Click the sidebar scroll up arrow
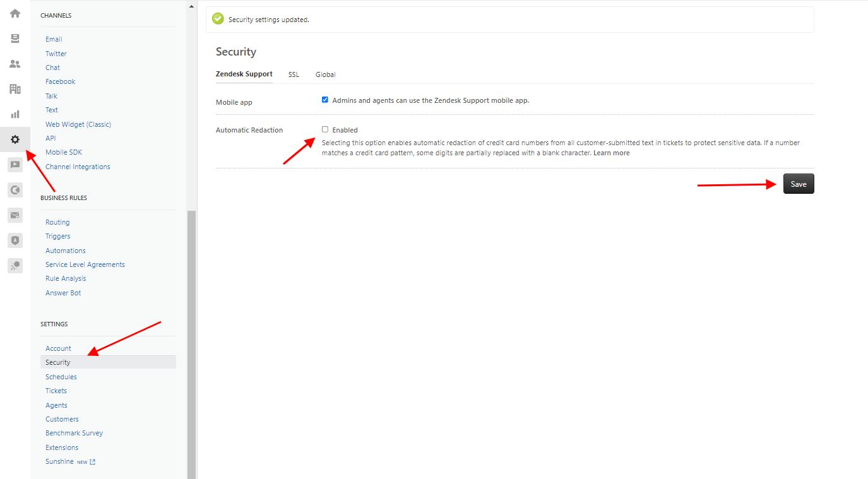Screen dimensions: 868x479 [192, 6]
